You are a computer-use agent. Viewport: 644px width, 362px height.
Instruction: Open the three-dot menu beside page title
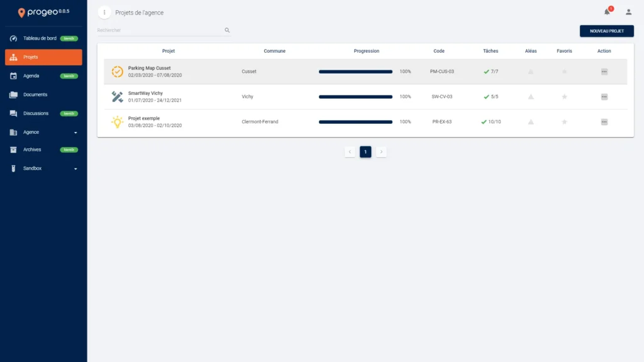pos(104,13)
